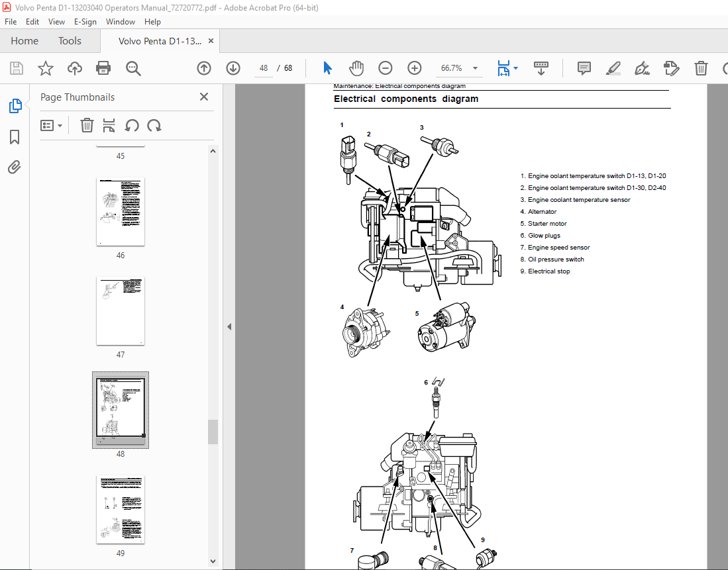Switch to the Home tab

click(25, 41)
